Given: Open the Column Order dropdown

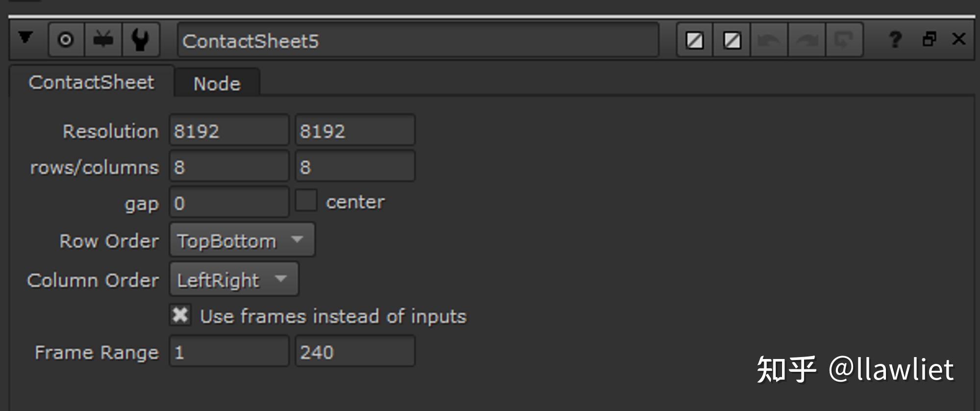Looking at the screenshot, I should [x=234, y=280].
